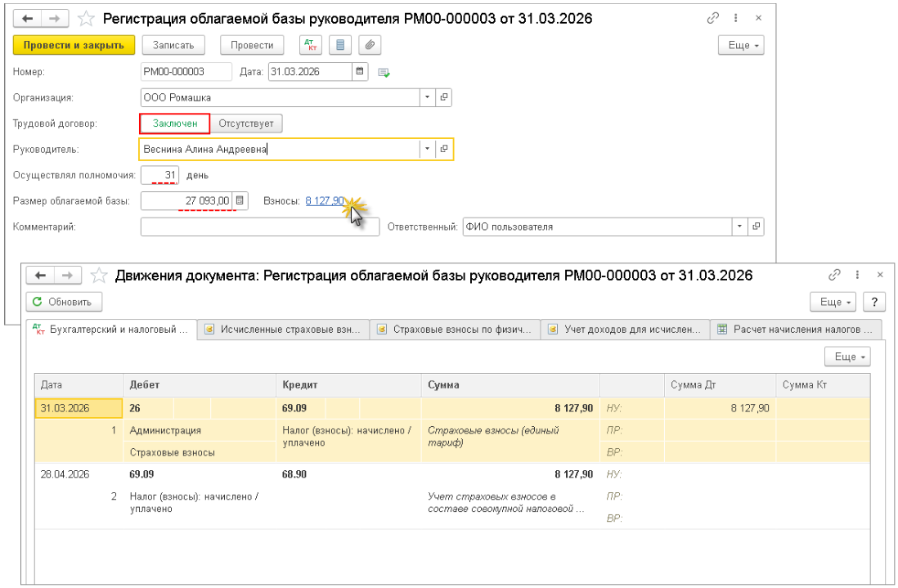Open the Учет доходов для исчисления tab
The height and width of the screenshot is (588, 898).
(x=624, y=329)
